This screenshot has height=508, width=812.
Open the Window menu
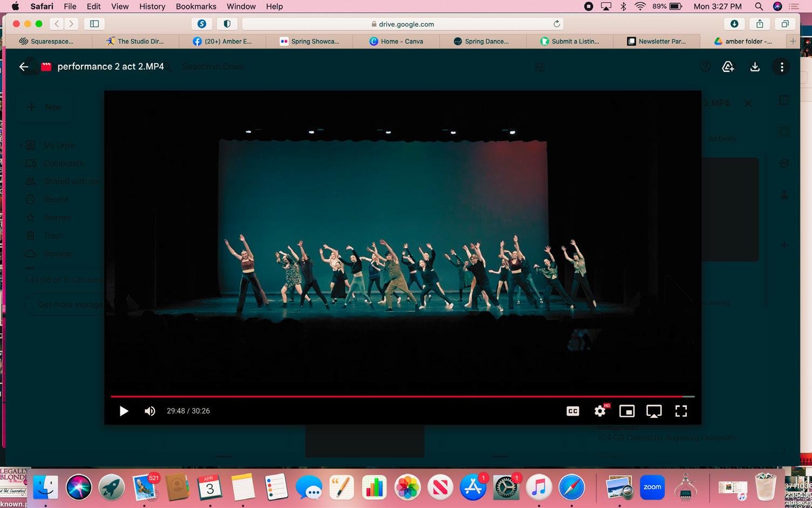pos(241,6)
